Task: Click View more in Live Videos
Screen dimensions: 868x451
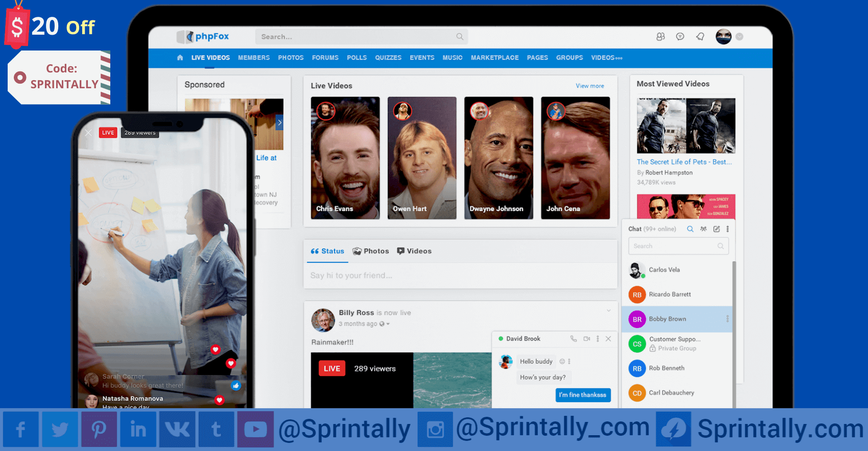Action: click(x=590, y=86)
